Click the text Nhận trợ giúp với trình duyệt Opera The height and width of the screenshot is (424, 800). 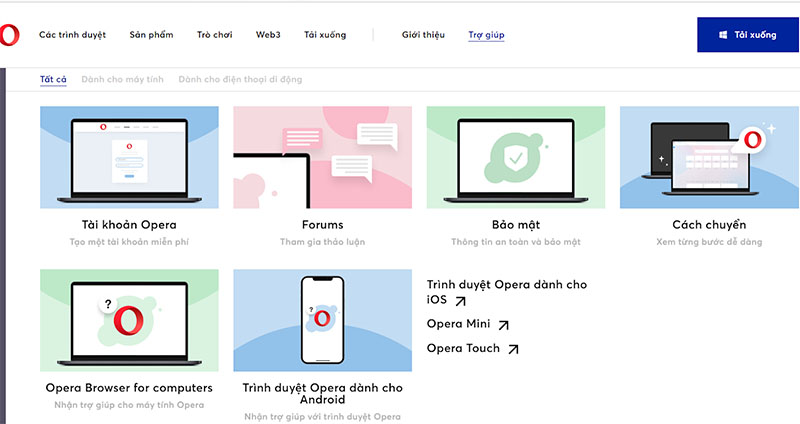point(322,417)
